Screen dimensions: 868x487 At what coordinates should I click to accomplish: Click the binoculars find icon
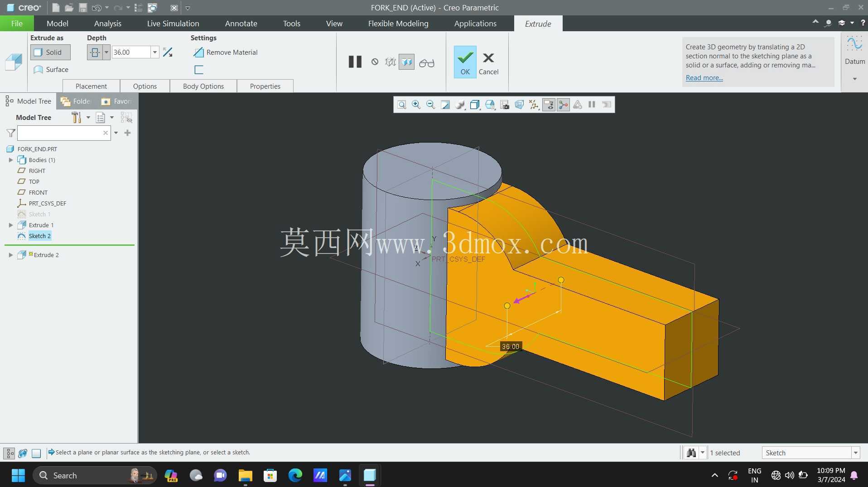click(691, 453)
